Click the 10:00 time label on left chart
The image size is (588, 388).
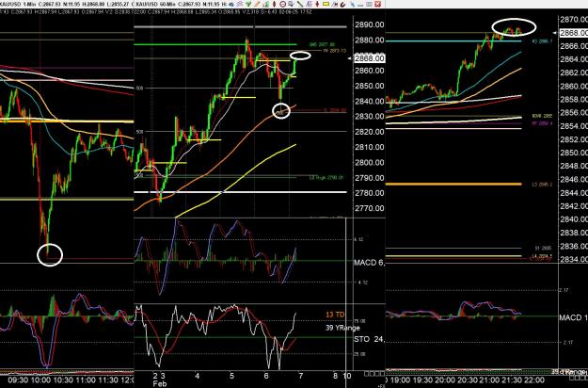coord(40,380)
